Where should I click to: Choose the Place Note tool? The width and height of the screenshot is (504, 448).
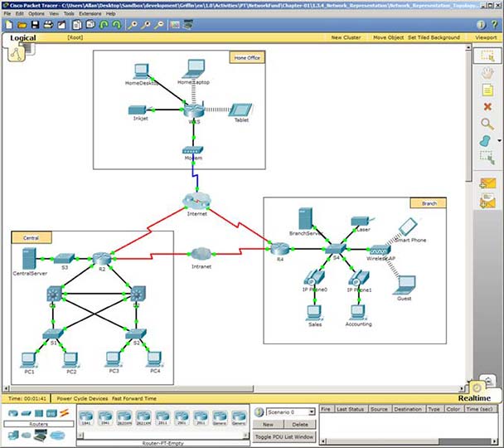(x=487, y=90)
